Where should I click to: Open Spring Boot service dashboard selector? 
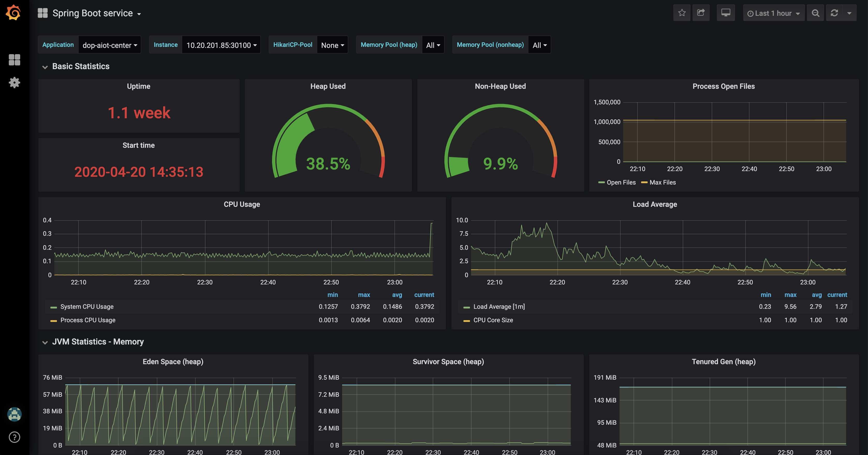97,13
